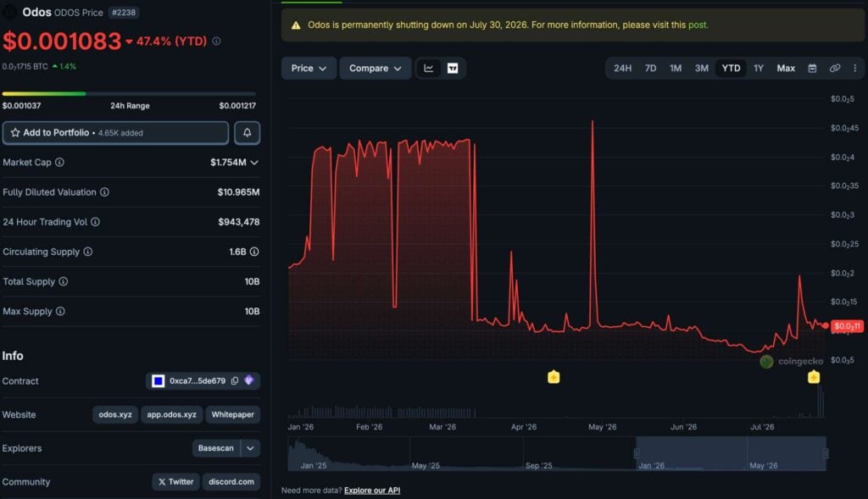
Task: Click the highlighted window in mini timeline navigator
Action: point(732,453)
